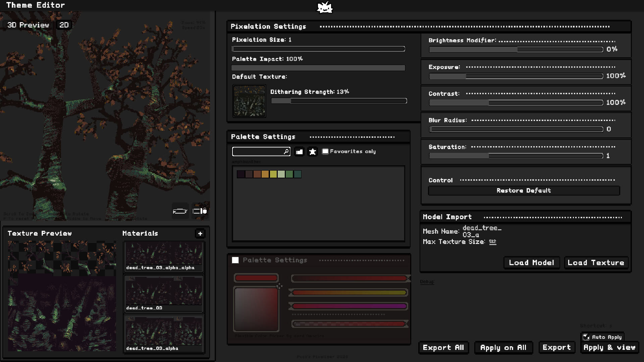
Task: Click the Load Model button
Action: pos(531,263)
